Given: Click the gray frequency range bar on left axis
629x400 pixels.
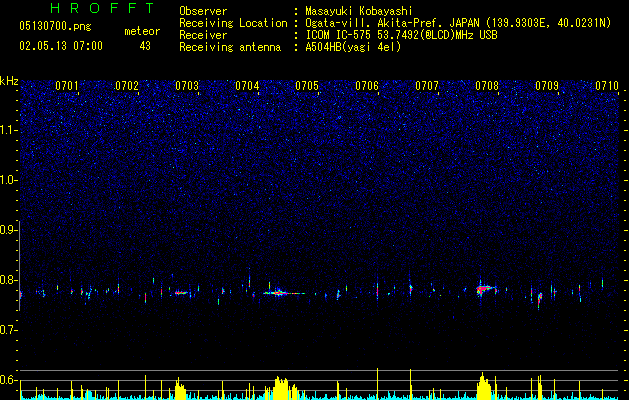Looking at the screenshot, I should 20,265.
